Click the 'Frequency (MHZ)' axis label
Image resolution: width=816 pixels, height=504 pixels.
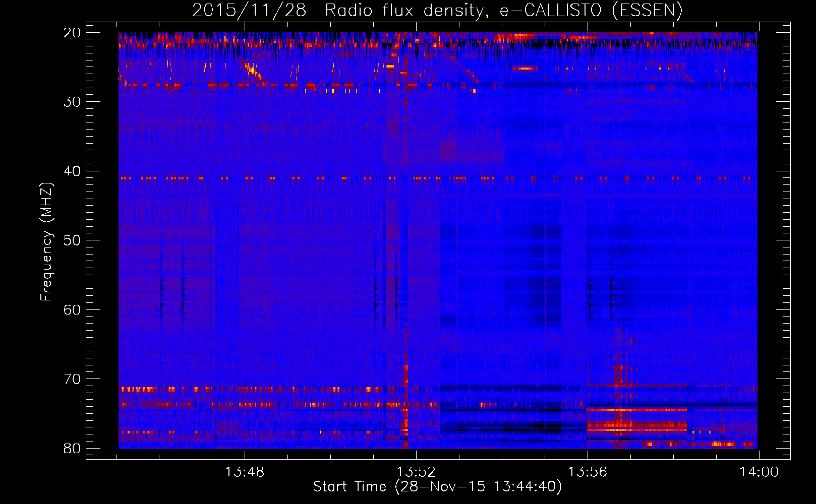(46, 242)
